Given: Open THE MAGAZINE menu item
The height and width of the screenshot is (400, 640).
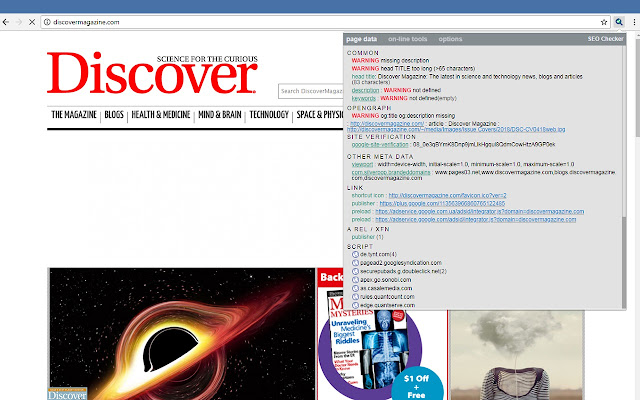Looking at the screenshot, I should point(74,115).
